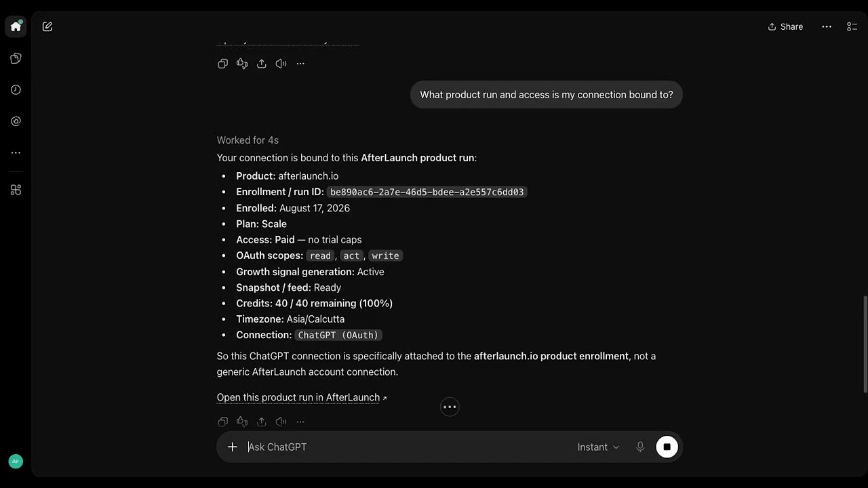Click the user question message bubble
This screenshot has height=488, width=868.
pos(547,95)
